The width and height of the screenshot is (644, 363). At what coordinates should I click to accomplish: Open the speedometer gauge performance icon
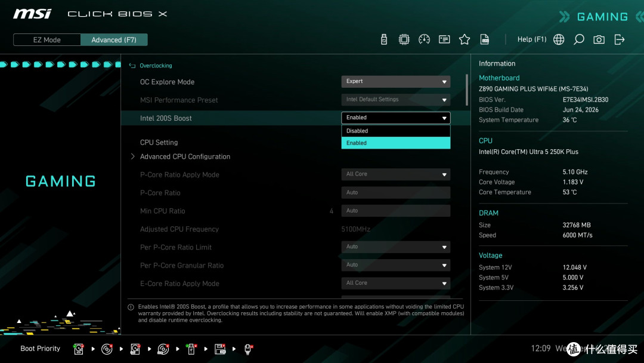tap(424, 39)
